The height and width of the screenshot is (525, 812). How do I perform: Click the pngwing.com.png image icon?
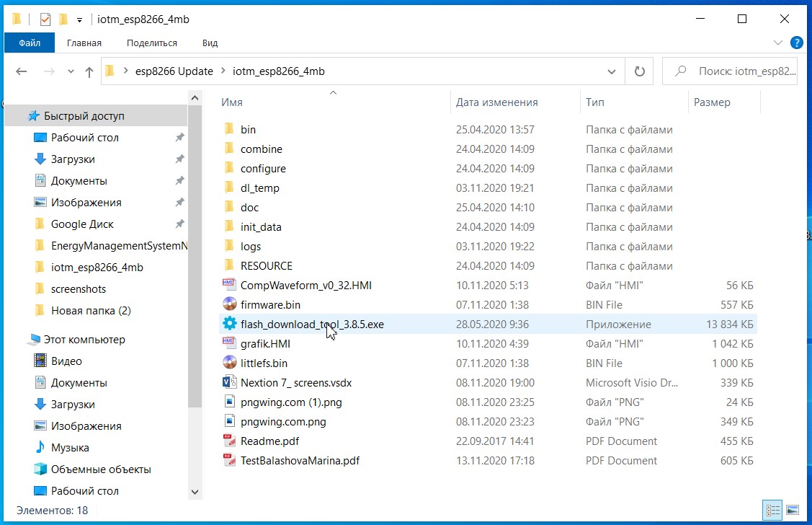pos(229,422)
